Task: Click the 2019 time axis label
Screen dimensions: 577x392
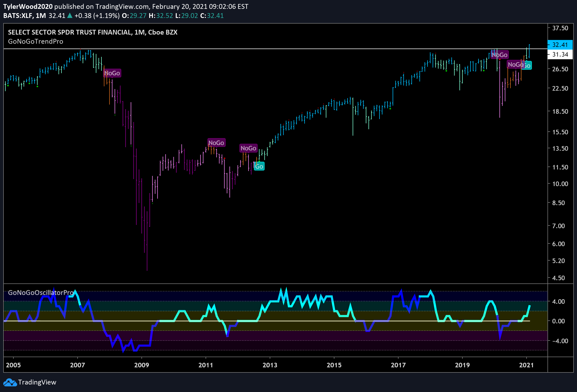Action: tap(462, 365)
